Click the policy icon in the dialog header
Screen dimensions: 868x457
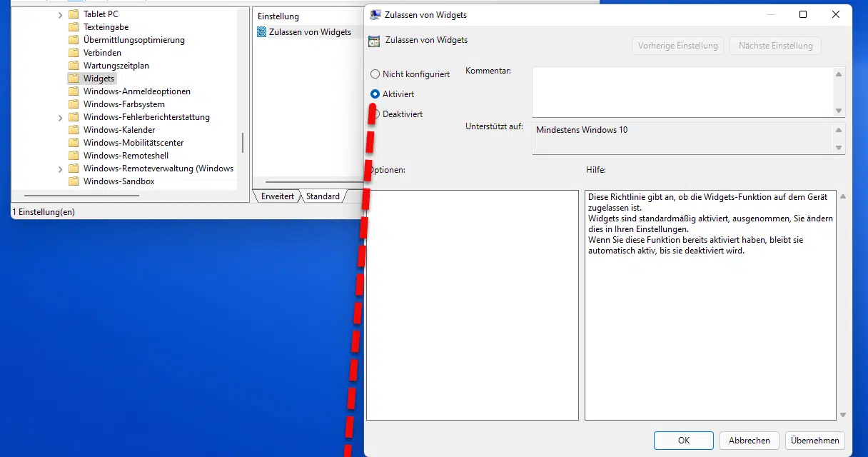pos(374,41)
